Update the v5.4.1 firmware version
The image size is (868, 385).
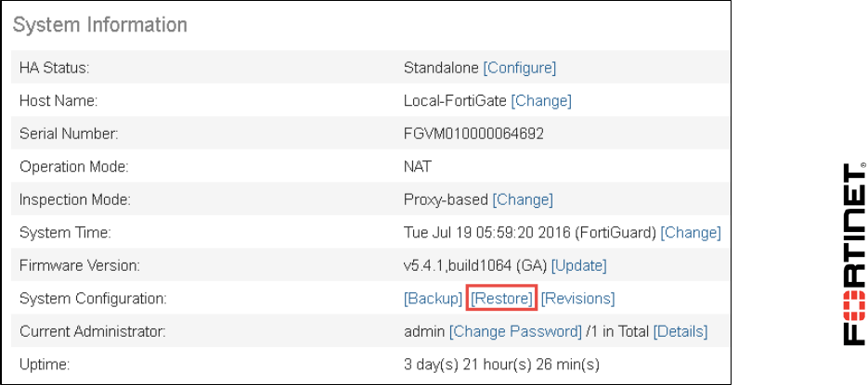[579, 265]
